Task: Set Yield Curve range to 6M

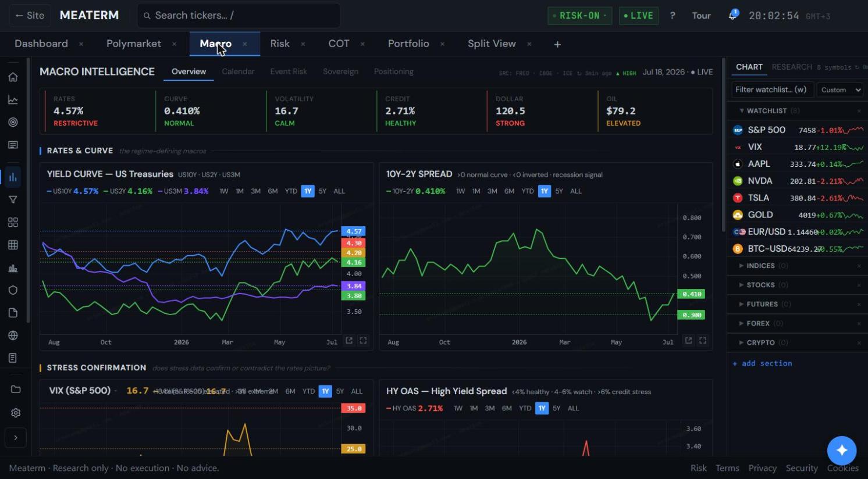Action: 273,191
